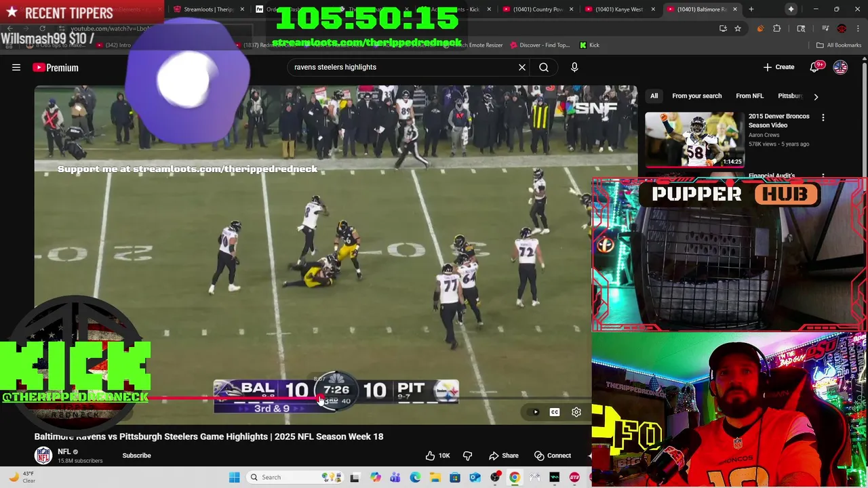Viewport: 868px width, 488px height.
Task: Bookmark this page with the star icon
Action: coord(738,28)
